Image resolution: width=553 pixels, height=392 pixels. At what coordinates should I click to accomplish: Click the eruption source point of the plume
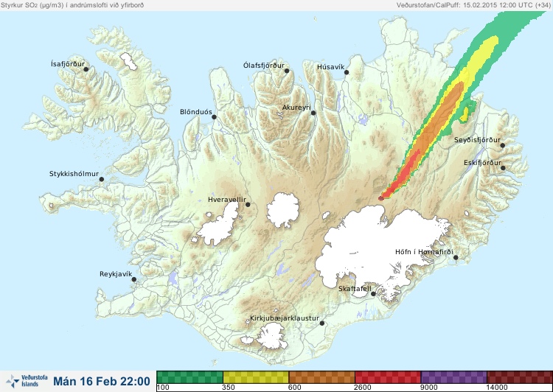tap(381, 198)
